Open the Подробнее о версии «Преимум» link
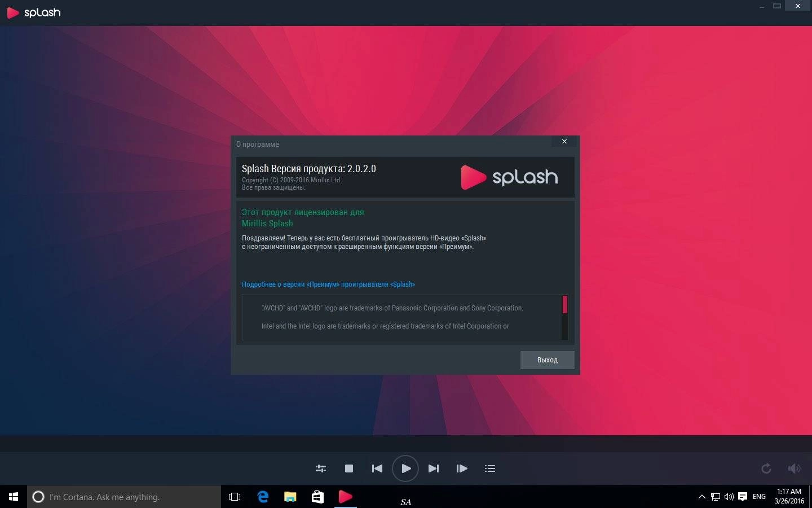Image resolution: width=812 pixels, height=508 pixels. [328, 284]
